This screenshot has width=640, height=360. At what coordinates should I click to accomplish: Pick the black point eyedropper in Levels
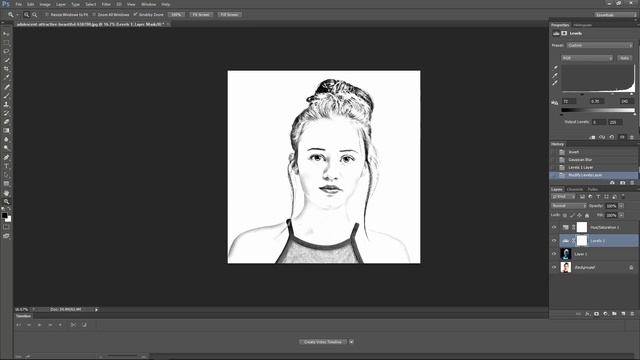tap(555, 68)
